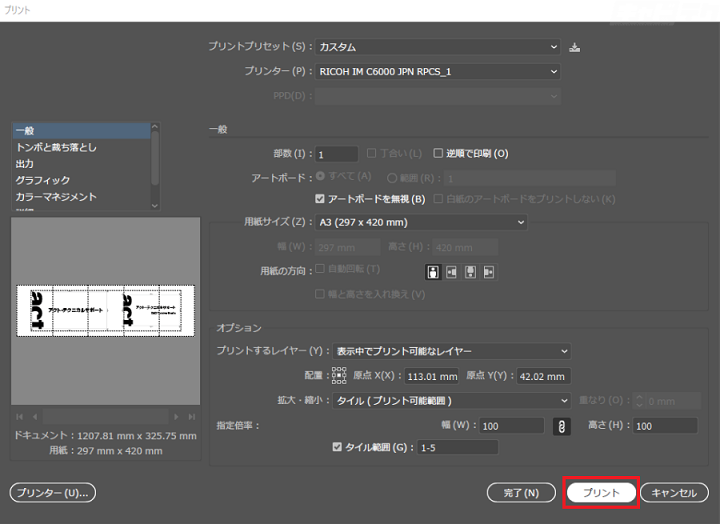Select カラーマネジメント category
The width and height of the screenshot is (720, 524).
[x=81, y=197]
